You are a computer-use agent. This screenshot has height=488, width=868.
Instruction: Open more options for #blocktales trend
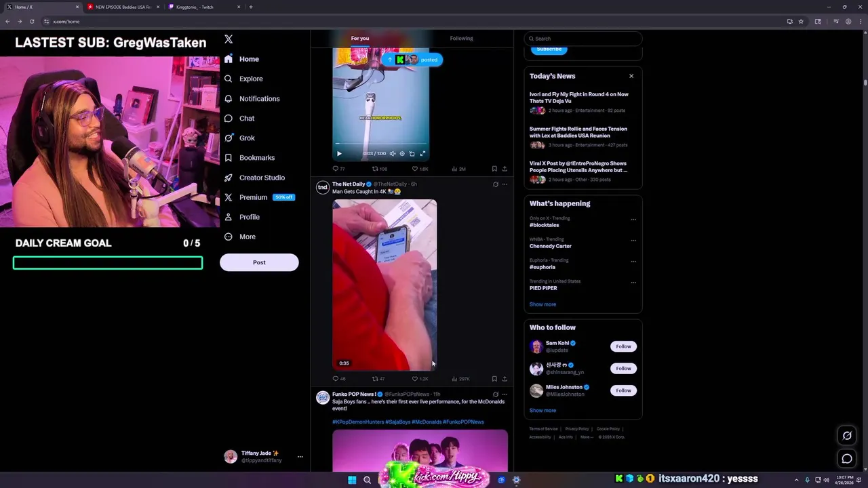[x=633, y=220]
